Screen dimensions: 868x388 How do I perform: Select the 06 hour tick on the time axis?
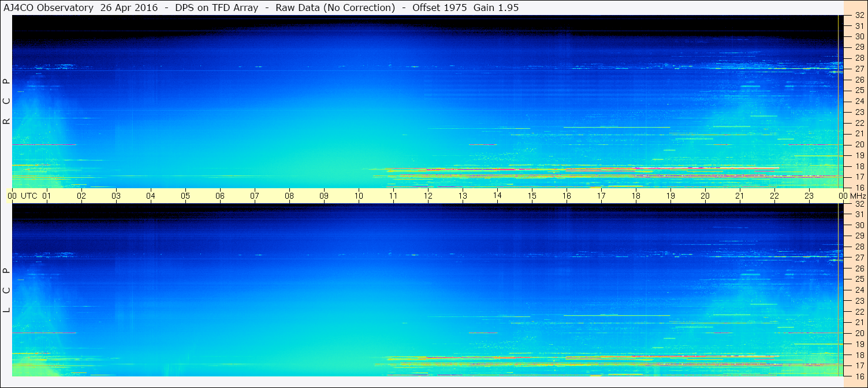(x=220, y=196)
